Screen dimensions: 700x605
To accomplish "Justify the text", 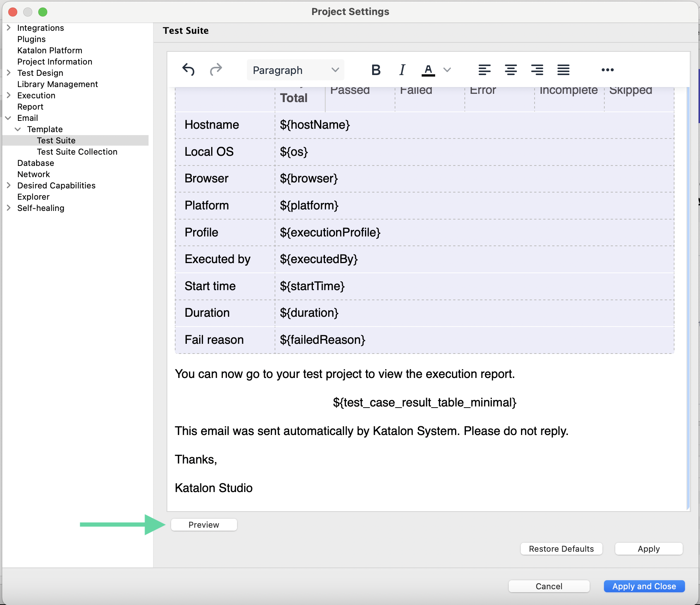I will point(563,70).
